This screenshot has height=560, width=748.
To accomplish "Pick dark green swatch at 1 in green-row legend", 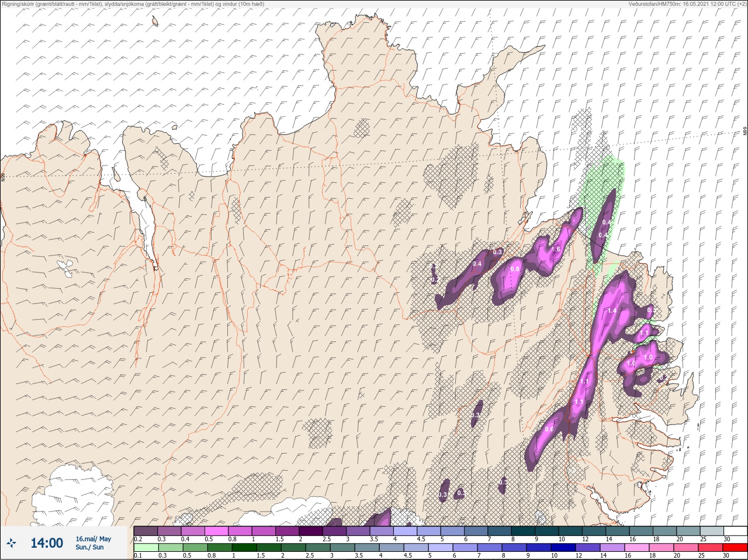I will [x=244, y=548].
